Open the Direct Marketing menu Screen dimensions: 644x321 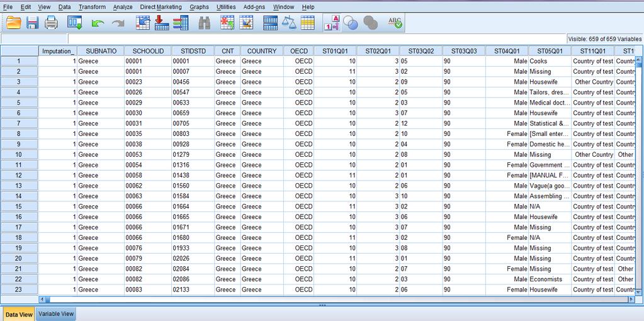click(x=161, y=7)
